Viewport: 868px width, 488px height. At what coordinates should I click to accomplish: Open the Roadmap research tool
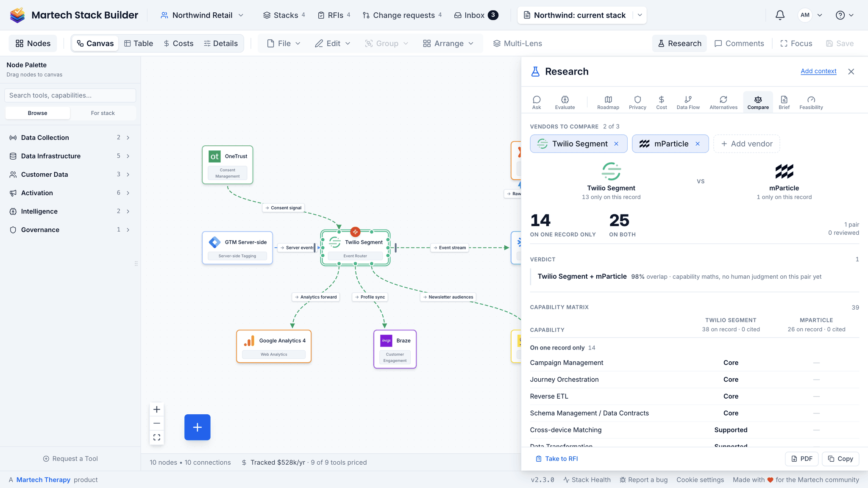click(608, 103)
